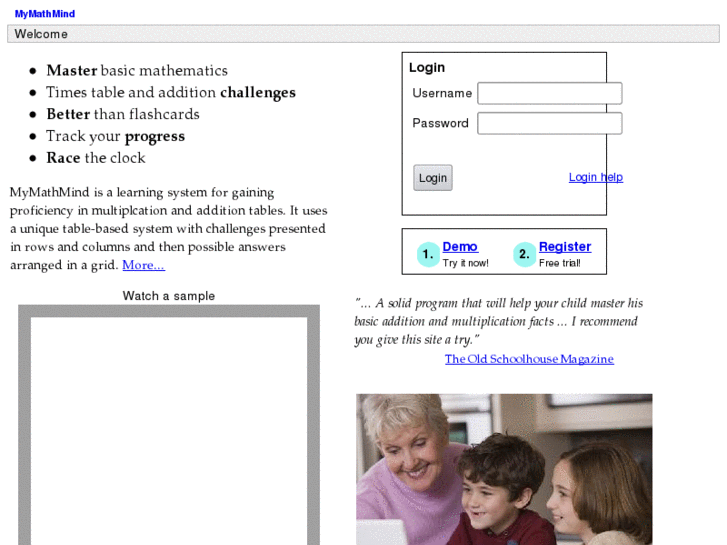This screenshot has width=727, height=545.
Task: Click the testimonial quote text
Action: click(498, 321)
